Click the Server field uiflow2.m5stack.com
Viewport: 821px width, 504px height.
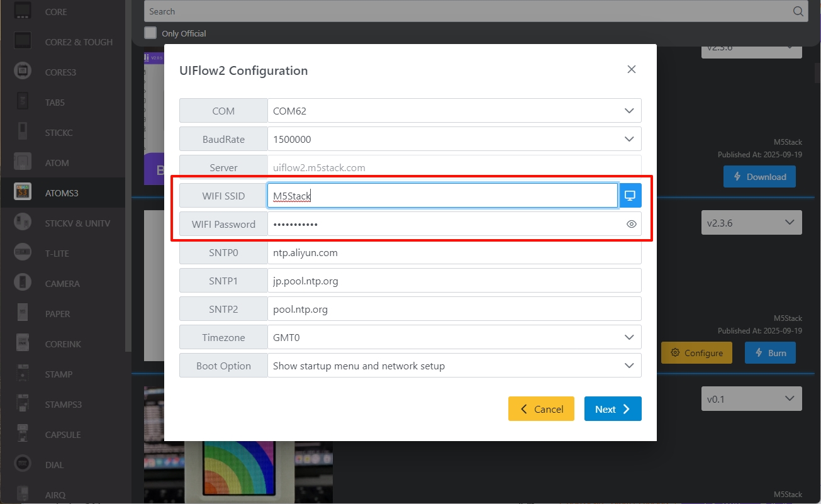[454, 167]
